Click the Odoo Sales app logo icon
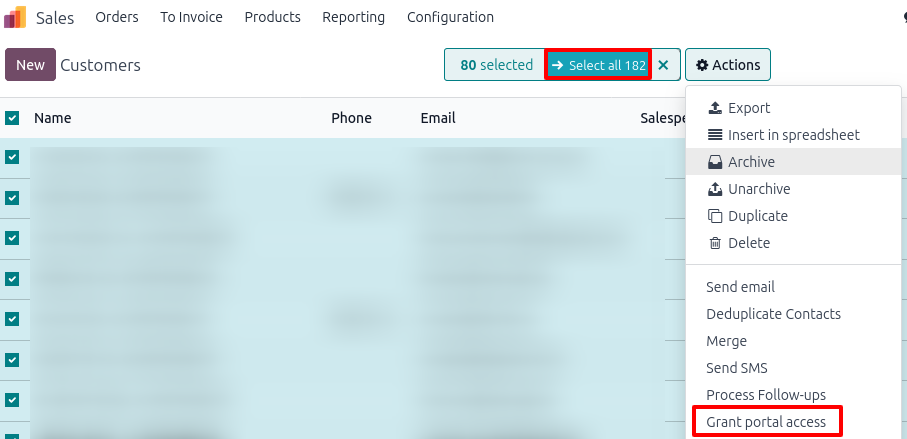Viewport: 907px width, 439px height. click(16, 17)
